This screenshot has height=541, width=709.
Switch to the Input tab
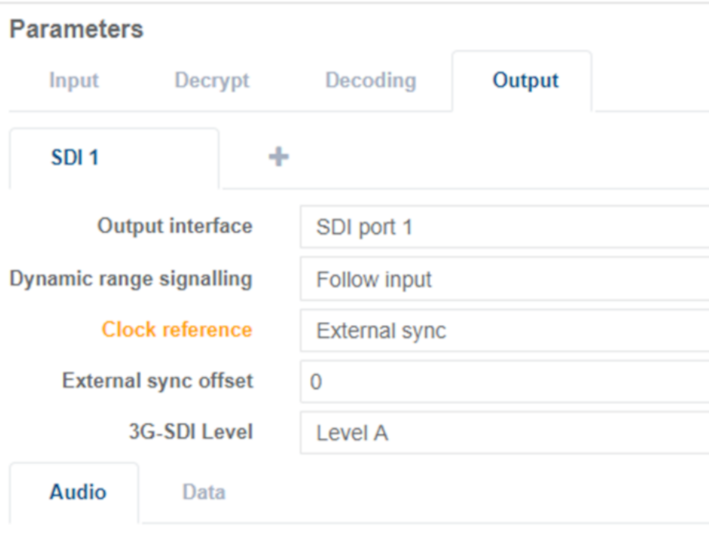coord(74,80)
